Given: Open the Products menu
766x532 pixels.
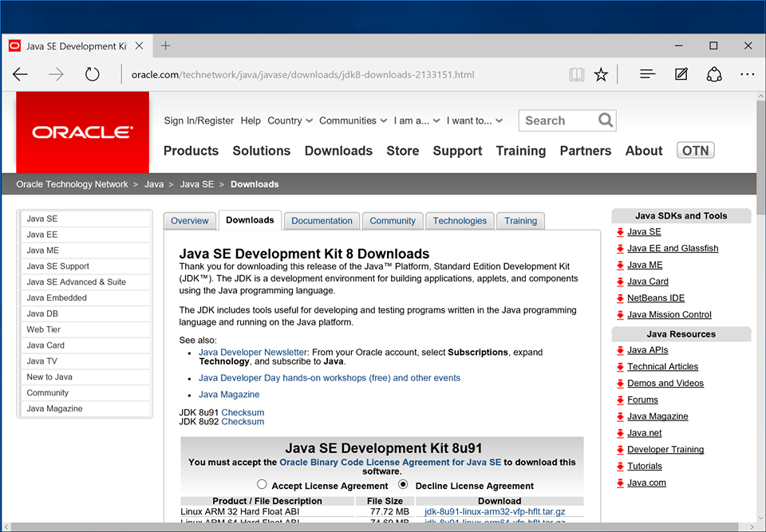Looking at the screenshot, I should tap(191, 151).
